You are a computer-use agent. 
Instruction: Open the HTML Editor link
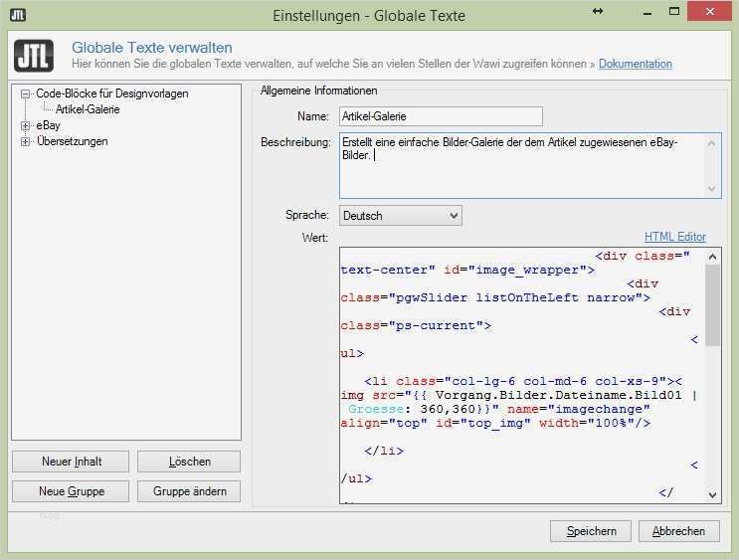[674, 237]
